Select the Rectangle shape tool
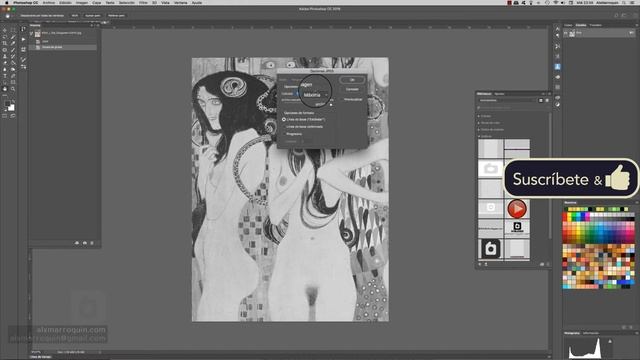The width and height of the screenshot is (640, 360). pyautogui.click(x=13, y=82)
